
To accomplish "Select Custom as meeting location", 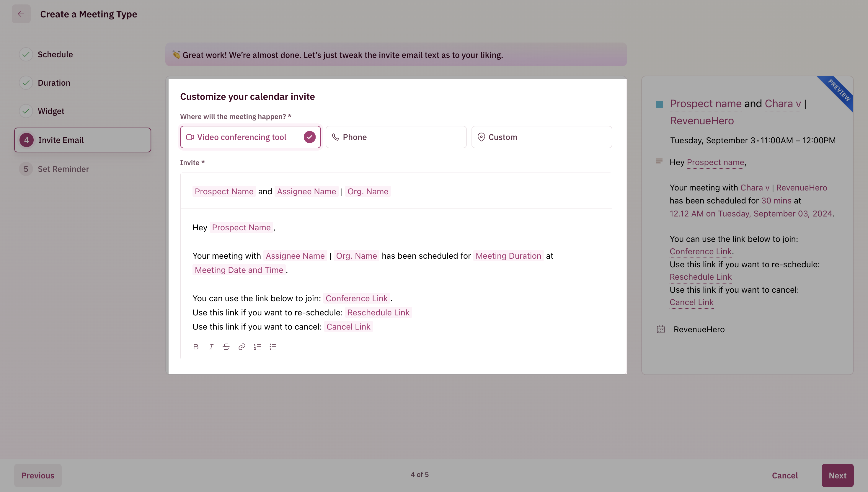I will coord(541,137).
